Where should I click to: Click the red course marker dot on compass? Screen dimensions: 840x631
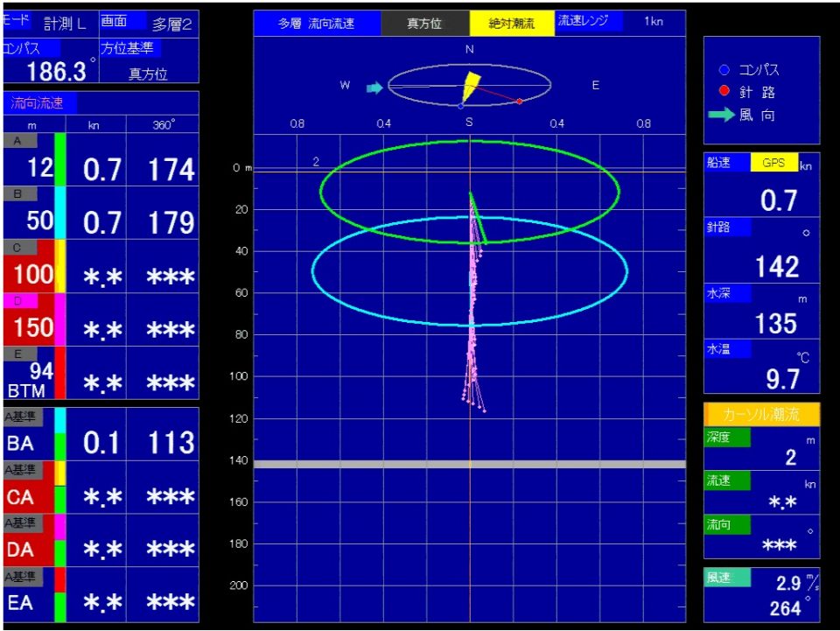[520, 102]
